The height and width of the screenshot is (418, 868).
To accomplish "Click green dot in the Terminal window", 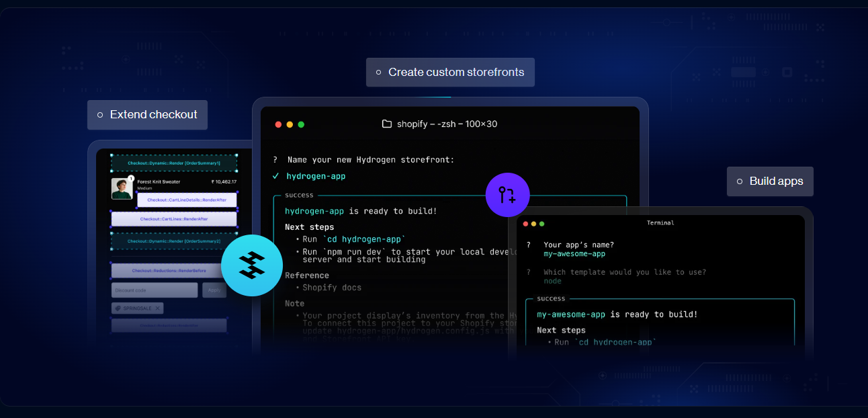I will (541, 224).
